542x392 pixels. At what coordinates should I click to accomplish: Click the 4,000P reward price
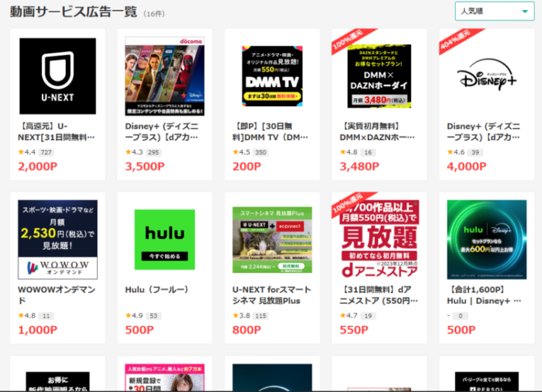467,167
